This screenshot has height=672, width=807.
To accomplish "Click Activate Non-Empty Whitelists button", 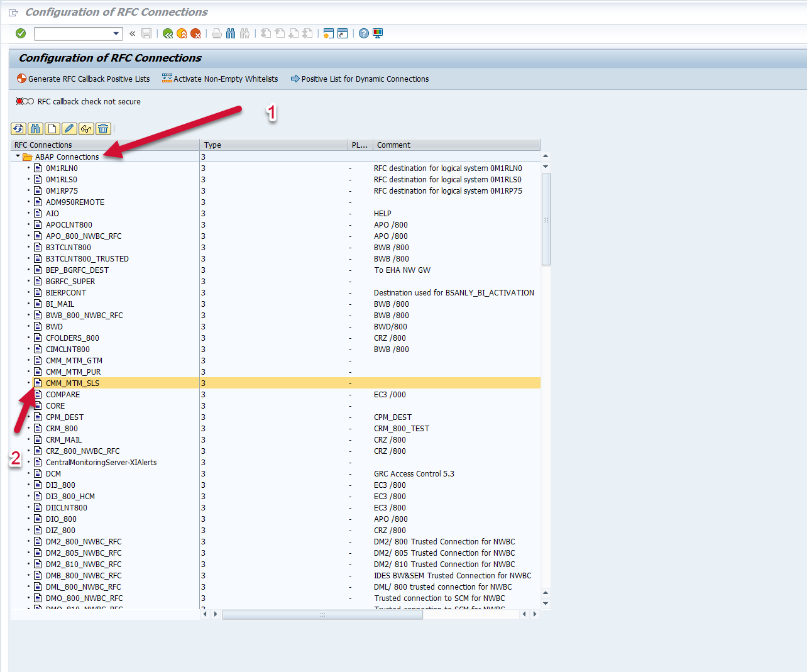I will [x=220, y=79].
